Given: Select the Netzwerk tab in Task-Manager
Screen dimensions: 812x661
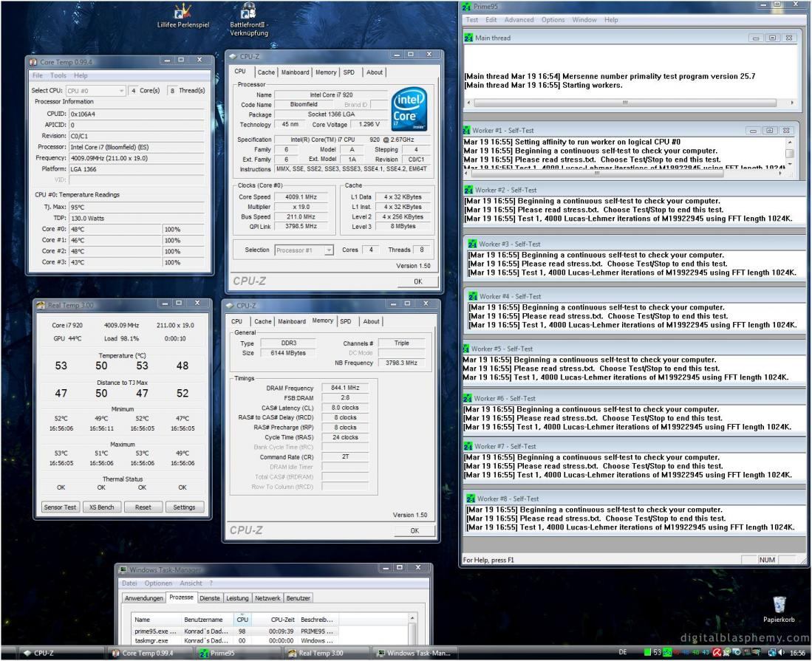Looking at the screenshot, I should (x=267, y=597).
